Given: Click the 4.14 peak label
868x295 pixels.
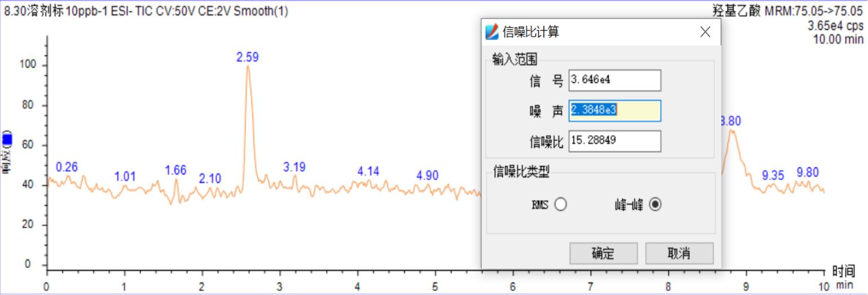Looking at the screenshot, I should tap(369, 171).
